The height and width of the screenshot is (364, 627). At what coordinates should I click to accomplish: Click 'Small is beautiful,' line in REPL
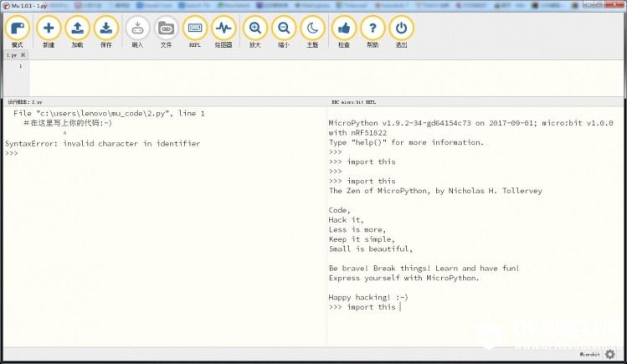click(x=370, y=249)
